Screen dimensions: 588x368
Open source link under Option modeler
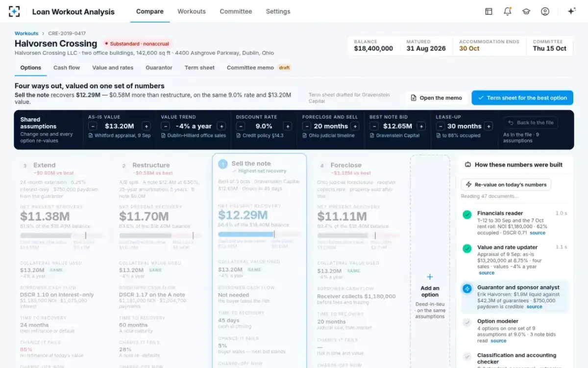pyautogui.click(x=498, y=341)
